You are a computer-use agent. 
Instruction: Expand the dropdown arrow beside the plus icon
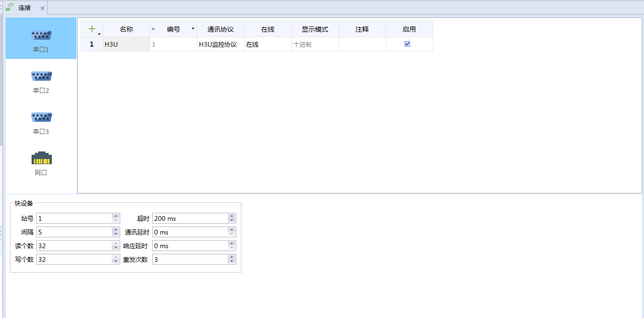pyautogui.click(x=99, y=33)
